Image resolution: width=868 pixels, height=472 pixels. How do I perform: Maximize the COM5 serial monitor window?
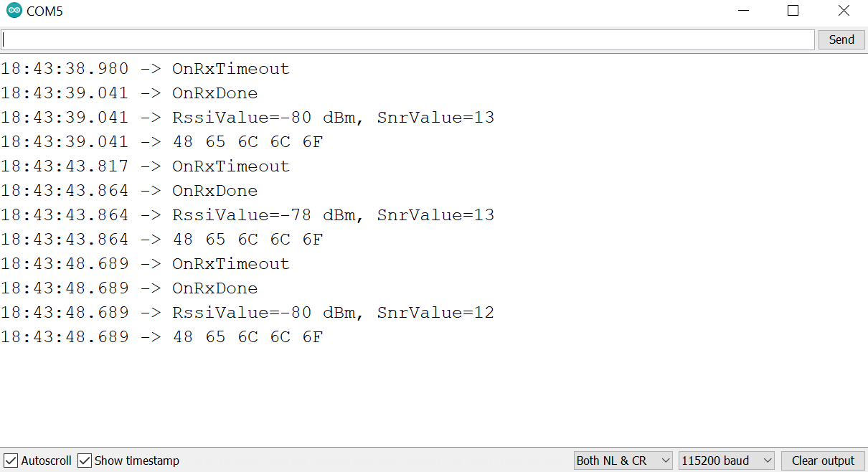pyautogui.click(x=793, y=11)
